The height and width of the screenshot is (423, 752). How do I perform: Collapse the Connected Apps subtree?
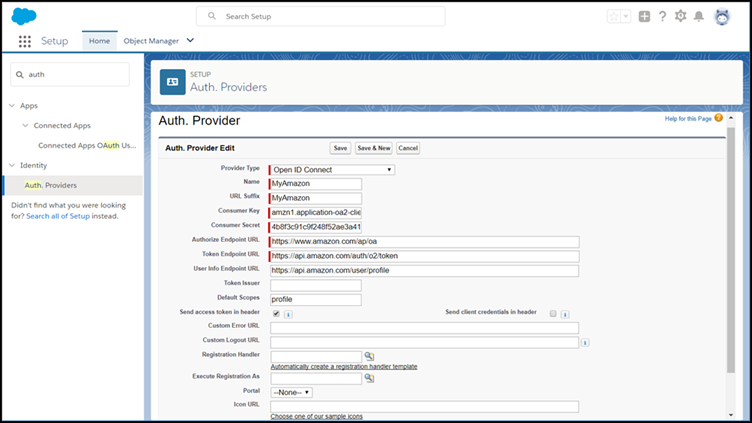(x=25, y=126)
